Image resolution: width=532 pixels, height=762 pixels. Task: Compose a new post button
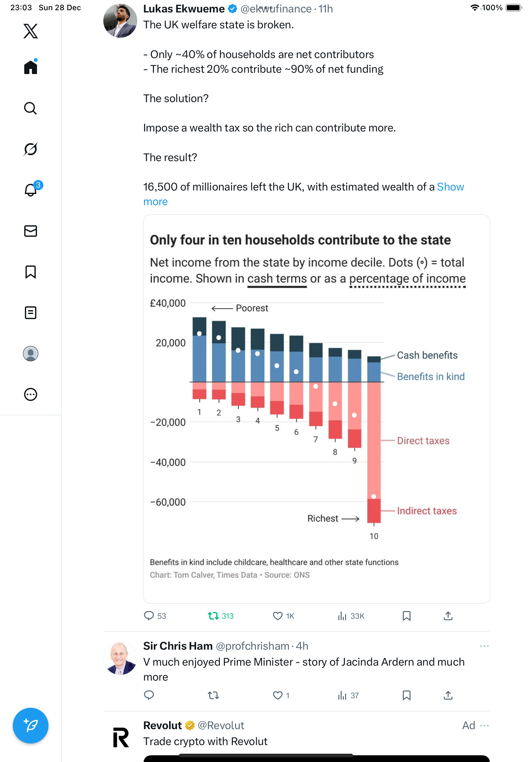31,726
